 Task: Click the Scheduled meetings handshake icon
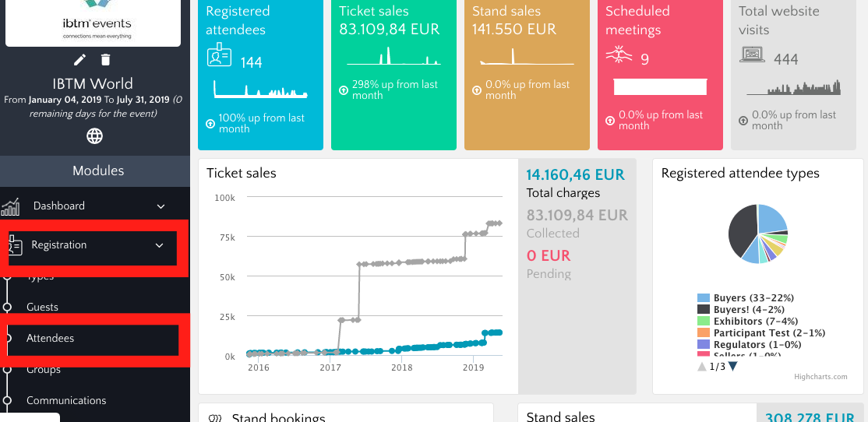[x=619, y=55]
